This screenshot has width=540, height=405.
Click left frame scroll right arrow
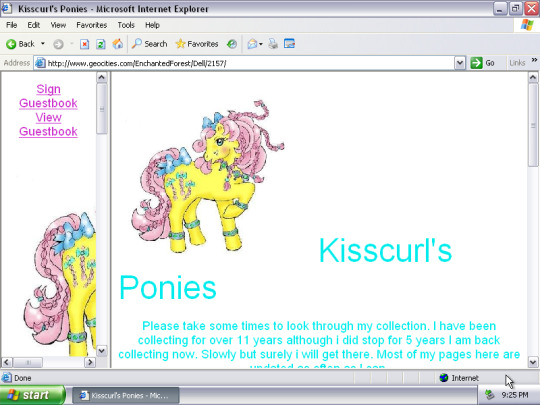tap(90, 362)
